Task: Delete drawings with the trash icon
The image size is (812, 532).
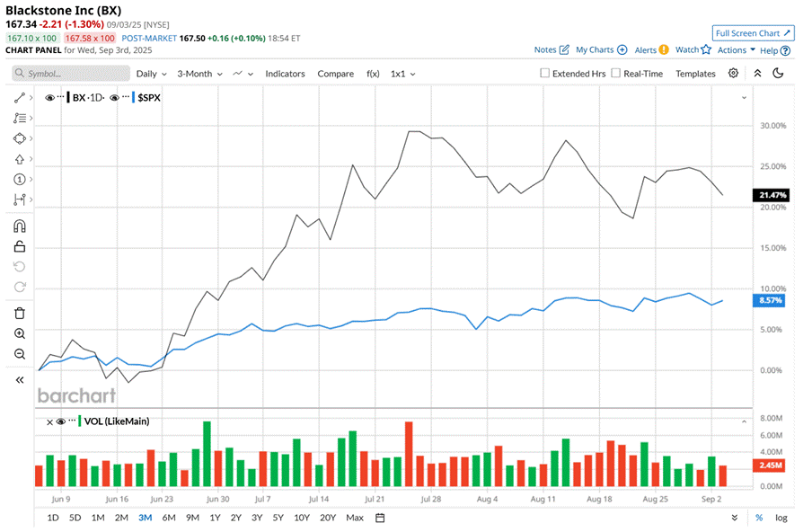Action: (x=19, y=314)
